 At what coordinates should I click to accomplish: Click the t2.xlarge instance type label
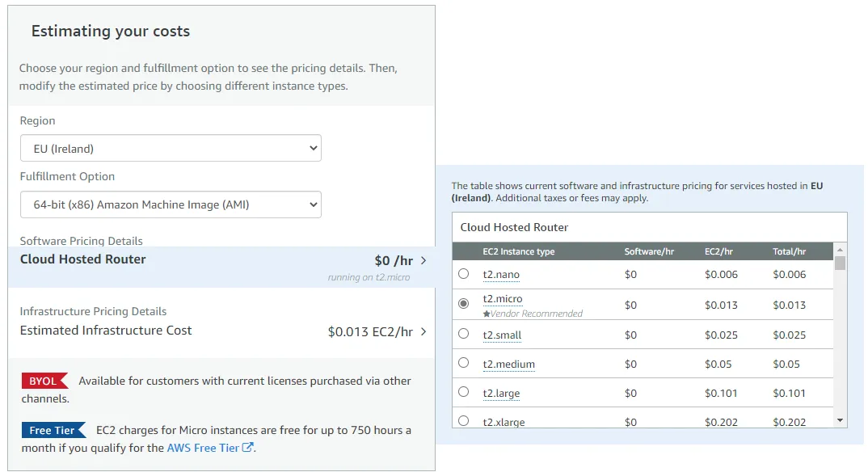click(504, 422)
